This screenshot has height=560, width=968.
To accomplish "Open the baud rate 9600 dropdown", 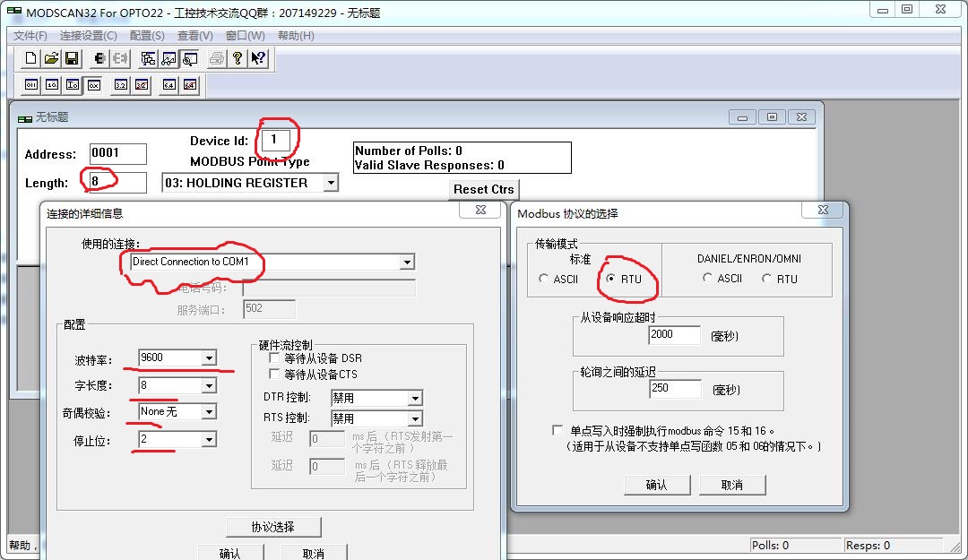I will pyautogui.click(x=209, y=358).
